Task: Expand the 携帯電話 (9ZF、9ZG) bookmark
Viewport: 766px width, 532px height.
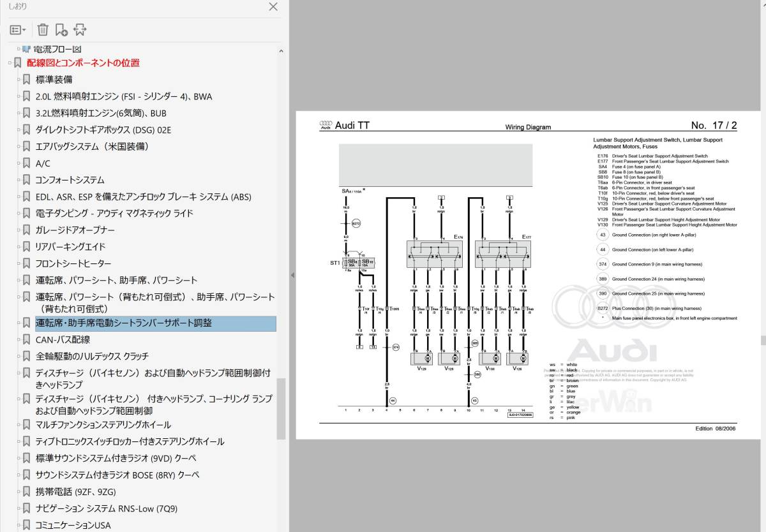Action: (x=19, y=492)
